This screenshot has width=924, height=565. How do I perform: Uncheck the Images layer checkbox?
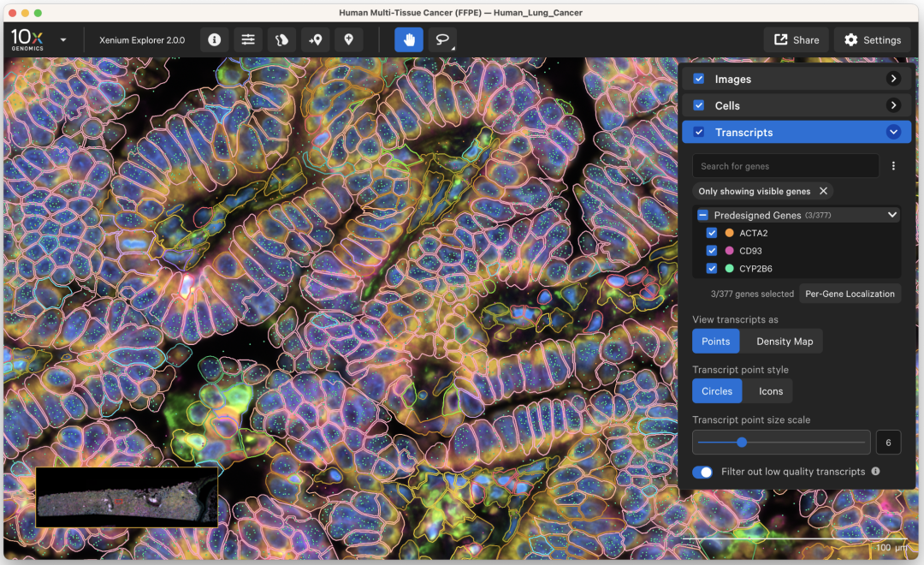699,79
